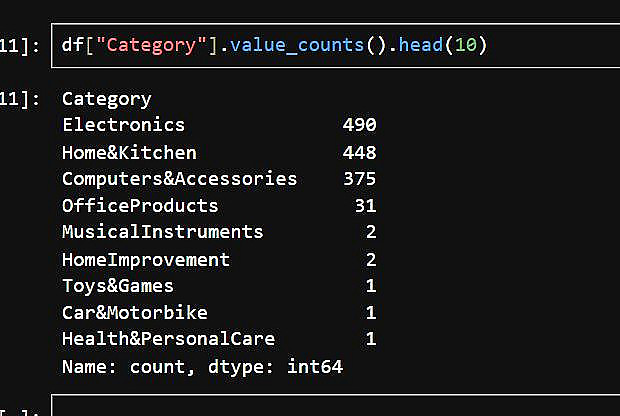
Task: Click the Computers&Accessories row label
Action: coord(179,179)
